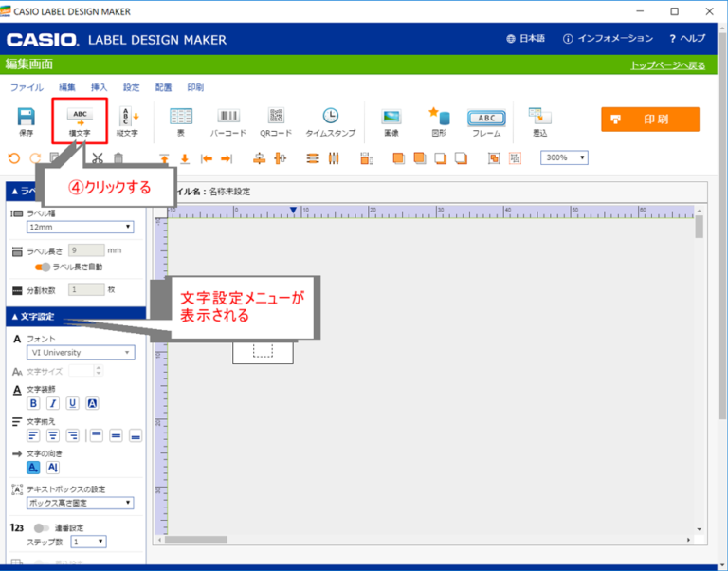Click the undo arrow icon
The height and width of the screenshot is (571, 728).
tap(14, 158)
